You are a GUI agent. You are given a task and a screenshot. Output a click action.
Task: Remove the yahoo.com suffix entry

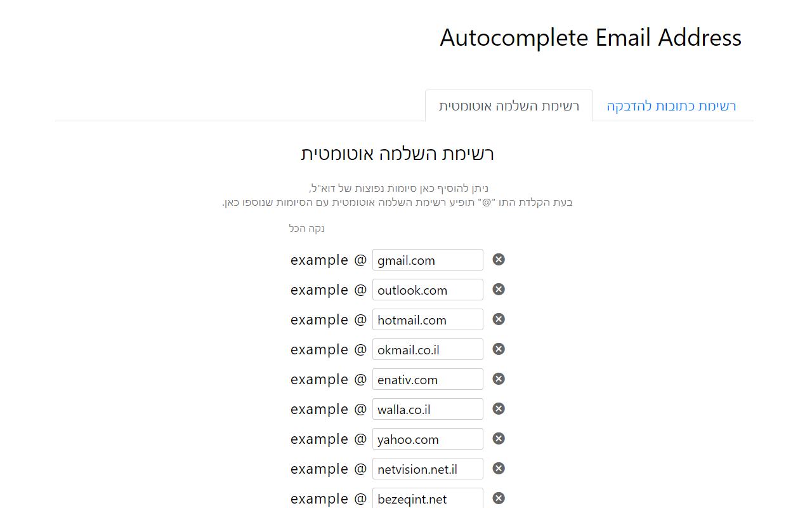(498, 438)
